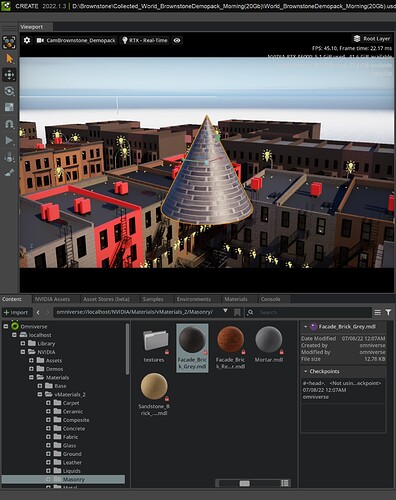The height and width of the screenshot is (500, 396).
Task: Select the head checkpoint entry
Action: pyautogui.click(x=343, y=390)
